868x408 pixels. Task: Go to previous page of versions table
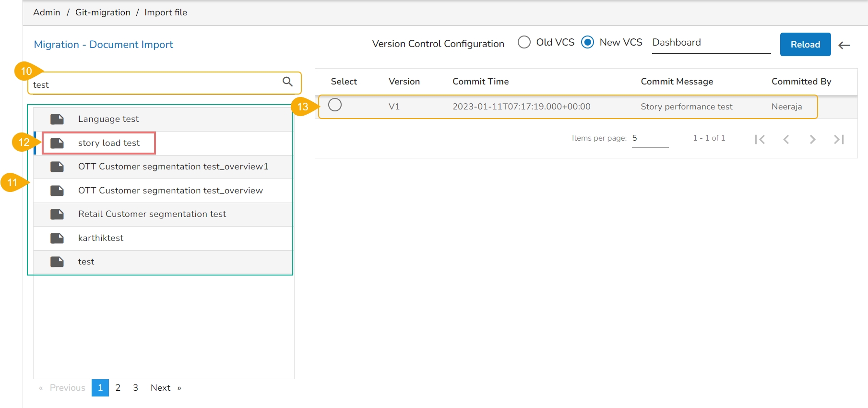tap(786, 139)
